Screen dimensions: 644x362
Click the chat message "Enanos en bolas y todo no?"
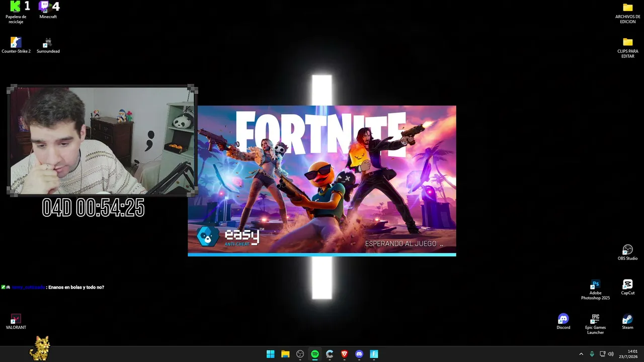click(x=76, y=287)
